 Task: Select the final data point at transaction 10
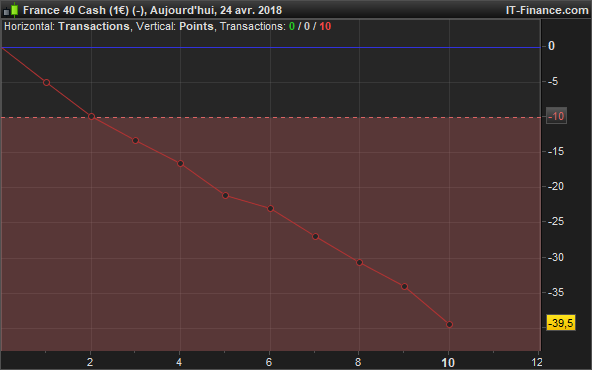pyautogui.click(x=449, y=324)
